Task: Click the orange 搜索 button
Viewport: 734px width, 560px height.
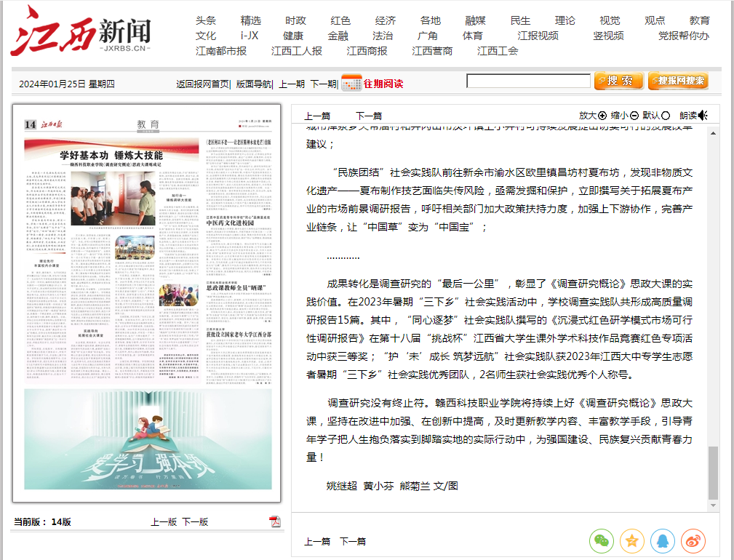Action: click(x=618, y=81)
